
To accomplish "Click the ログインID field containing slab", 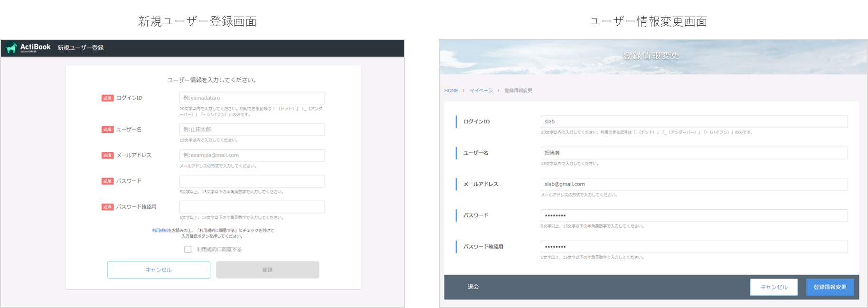I will coord(694,121).
